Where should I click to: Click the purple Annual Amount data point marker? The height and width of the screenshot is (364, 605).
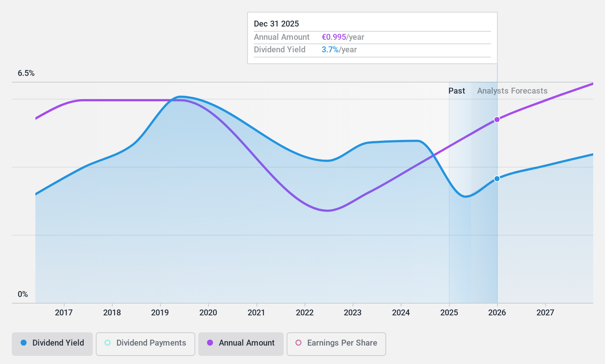coord(497,119)
